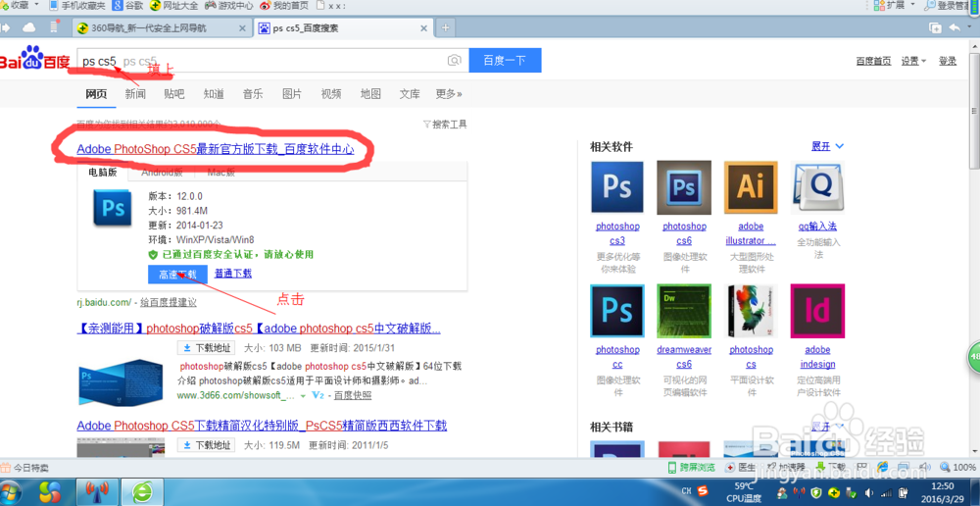
Task: Click the 百度快照 link
Action: click(x=353, y=395)
